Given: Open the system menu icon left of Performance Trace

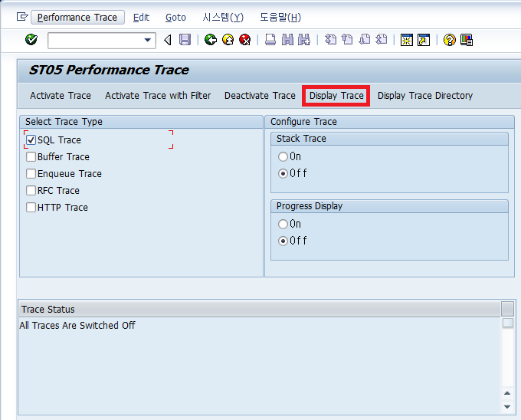Looking at the screenshot, I should [x=22, y=17].
